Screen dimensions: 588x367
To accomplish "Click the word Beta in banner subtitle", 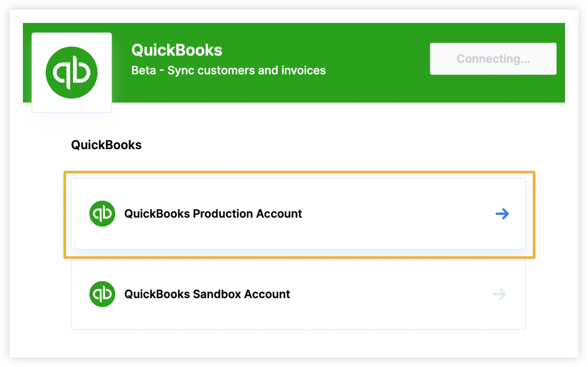I will (x=144, y=71).
